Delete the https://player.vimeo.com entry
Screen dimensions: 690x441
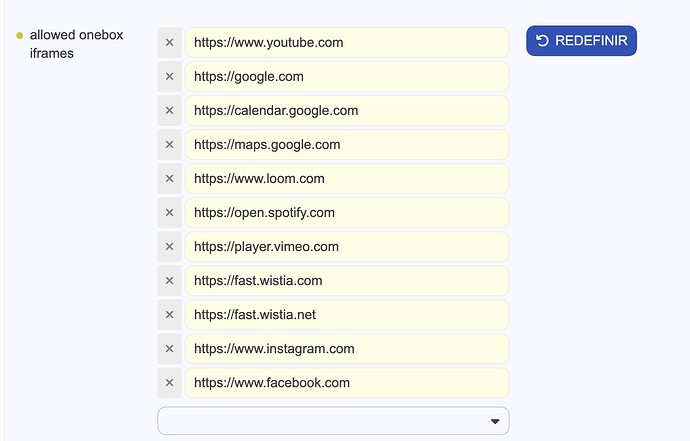coord(169,247)
